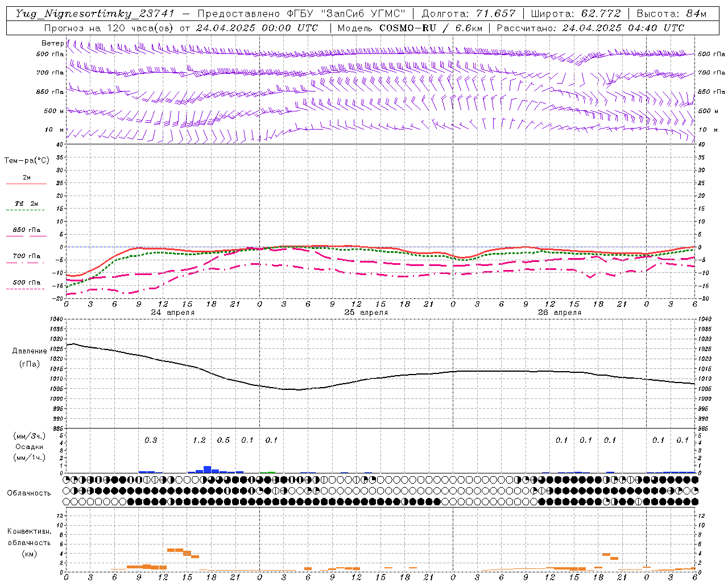Click the 'Прогноз на 120 часа(ов)' forecast label
The image size is (728, 582).
pyautogui.click(x=110, y=28)
